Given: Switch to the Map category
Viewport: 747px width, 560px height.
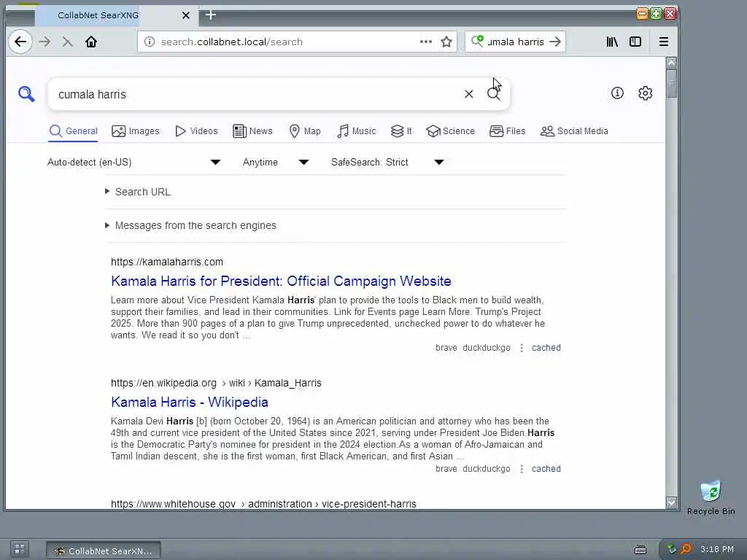Looking at the screenshot, I should [x=305, y=131].
